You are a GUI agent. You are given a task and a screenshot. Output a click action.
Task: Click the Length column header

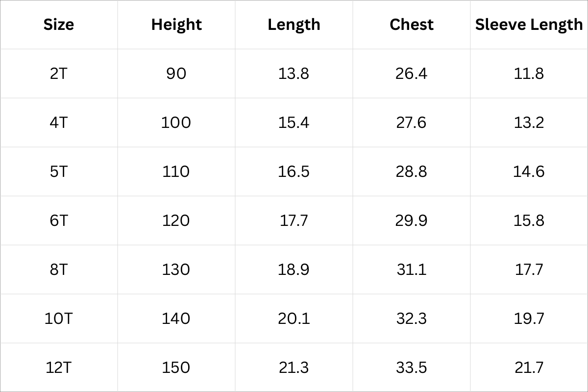pos(294,24)
